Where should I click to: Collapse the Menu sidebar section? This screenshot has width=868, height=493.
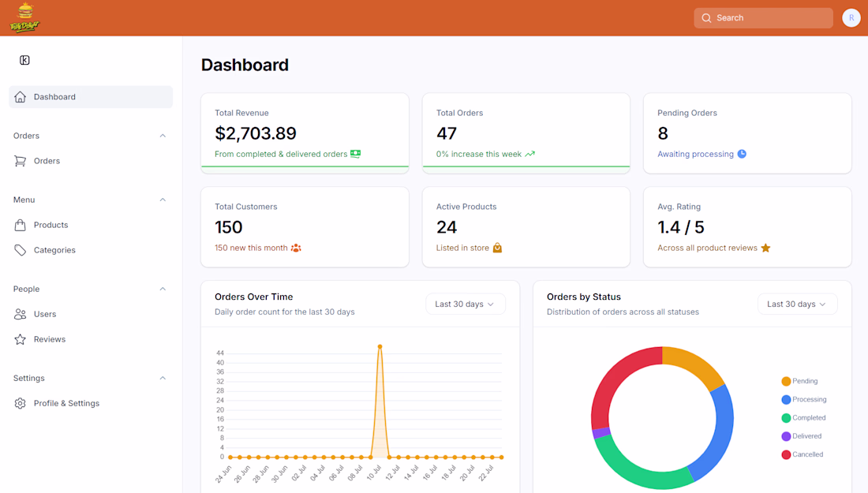tap(163, 200)
